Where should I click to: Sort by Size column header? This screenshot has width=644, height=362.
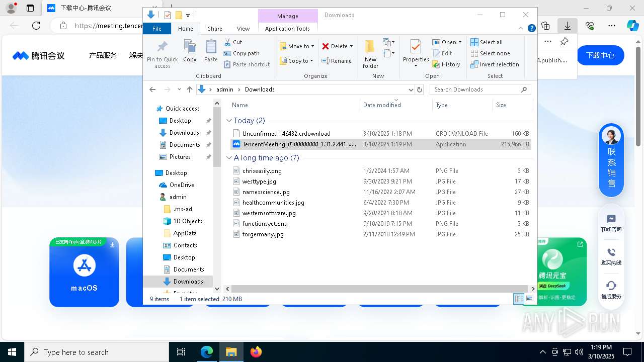pyautogui.click(x=512, y=105)
